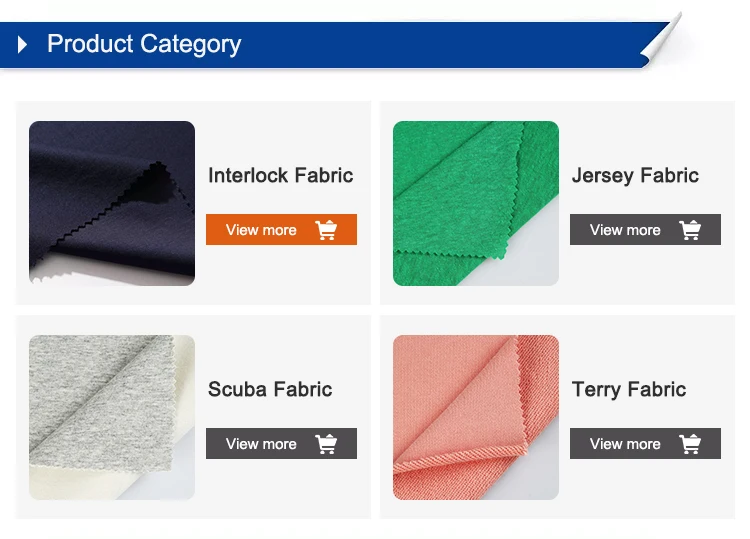This screenshot has height=539, width=750.
Task: Select the Interlock Fabric title
Action: click(x=280, y=176)
